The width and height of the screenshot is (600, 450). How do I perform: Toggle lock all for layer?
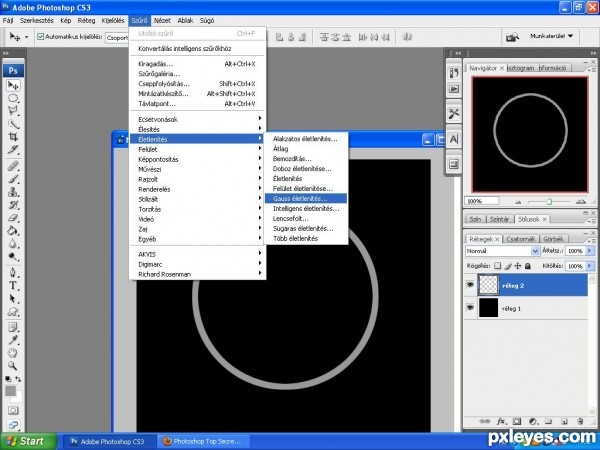pos(528,266)
